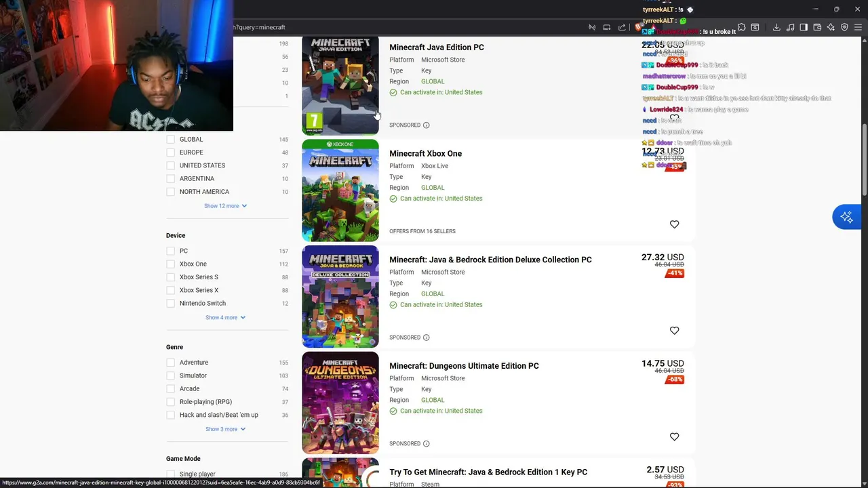Screen dimensions: 868x488
Task: Click the Device filter heading
Action: [176, 236]
